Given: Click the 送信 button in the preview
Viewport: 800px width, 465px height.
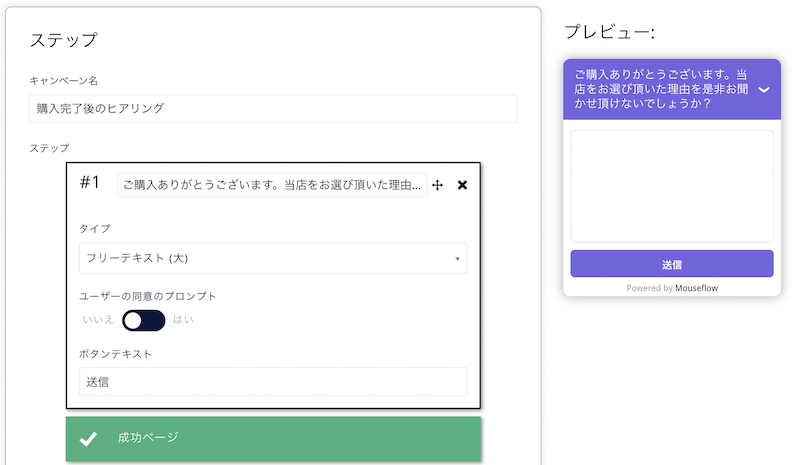Looking at the screenshot, I should [x=671, y=264].
